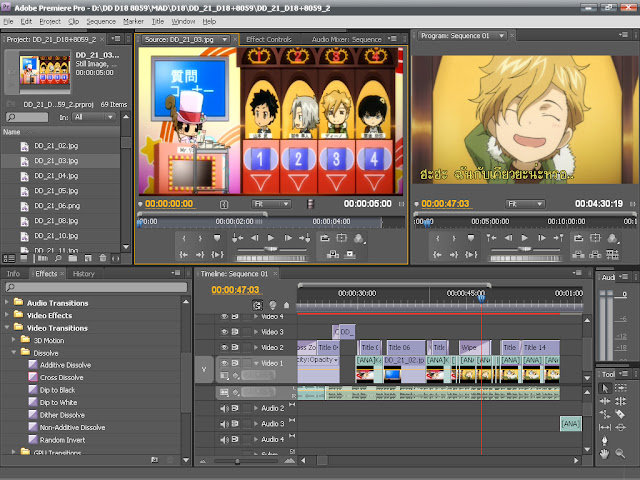Select the Cross Dissolve transition
Screen dimensions: 640x480
pyautogui.click(x=61, y=378)
